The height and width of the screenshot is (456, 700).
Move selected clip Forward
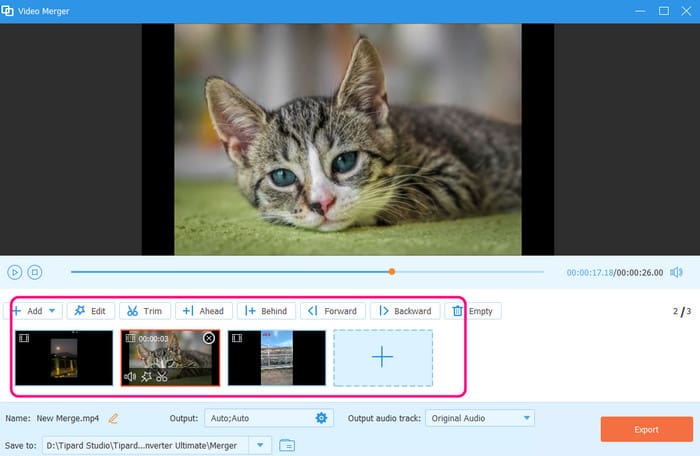coord(333,311)
